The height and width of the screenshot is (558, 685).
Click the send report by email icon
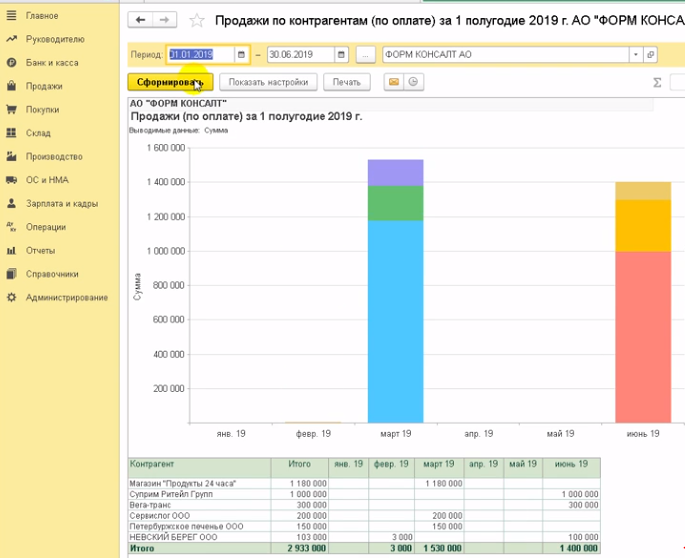coord(393,82)
